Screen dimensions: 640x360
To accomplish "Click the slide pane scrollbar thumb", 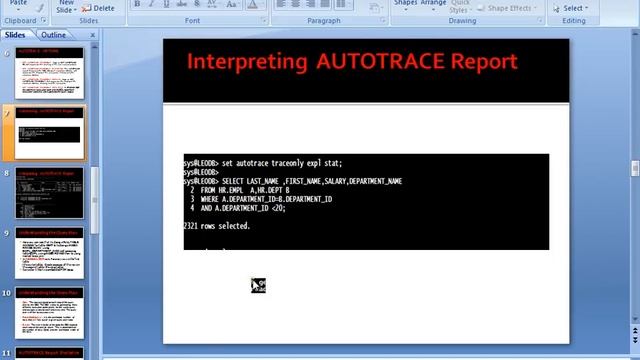I will 94,200.
